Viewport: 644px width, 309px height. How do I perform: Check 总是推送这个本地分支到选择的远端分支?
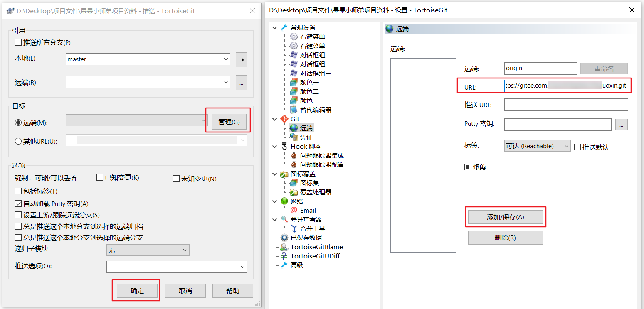(x=18, y=238)
